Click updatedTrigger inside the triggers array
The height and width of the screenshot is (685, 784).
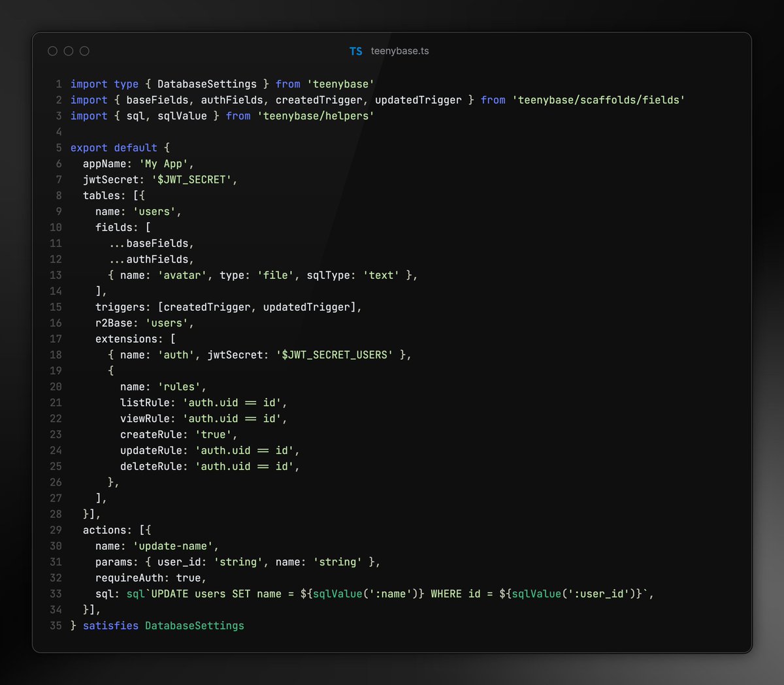click(306, 307)
